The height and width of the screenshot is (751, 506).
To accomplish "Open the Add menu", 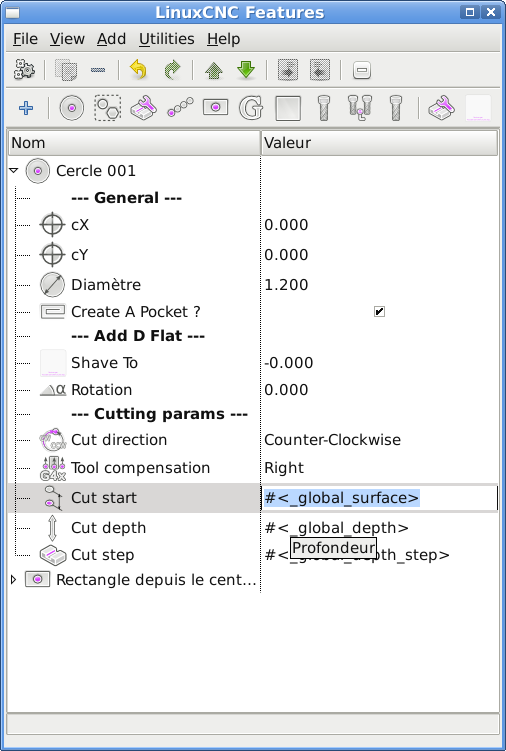I will click(x=112, y=39).
